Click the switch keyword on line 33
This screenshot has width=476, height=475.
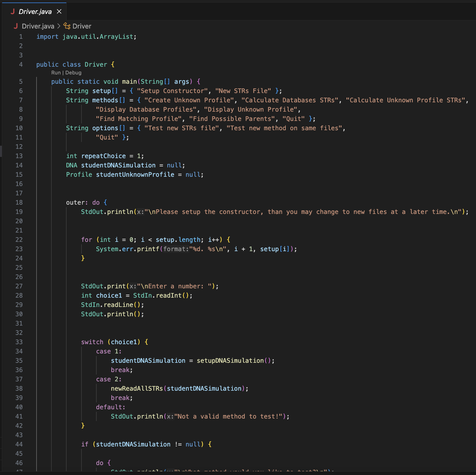pos(92,342)
